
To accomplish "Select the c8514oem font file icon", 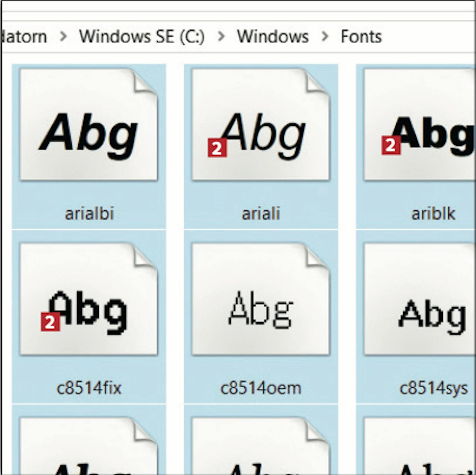I will [x=261, y=299].
